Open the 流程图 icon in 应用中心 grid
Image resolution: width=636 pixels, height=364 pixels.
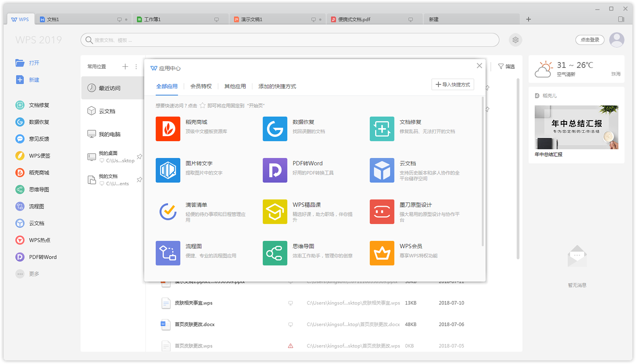168,253
